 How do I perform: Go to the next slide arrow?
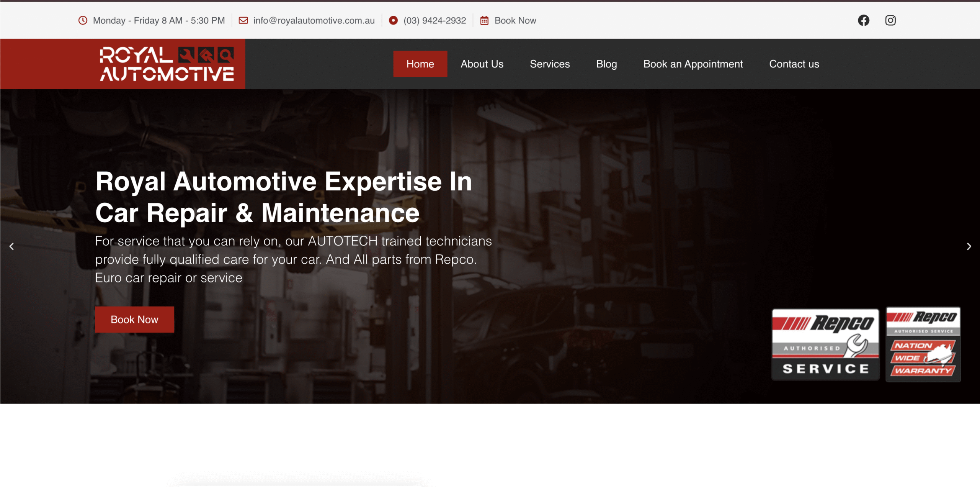969,246
